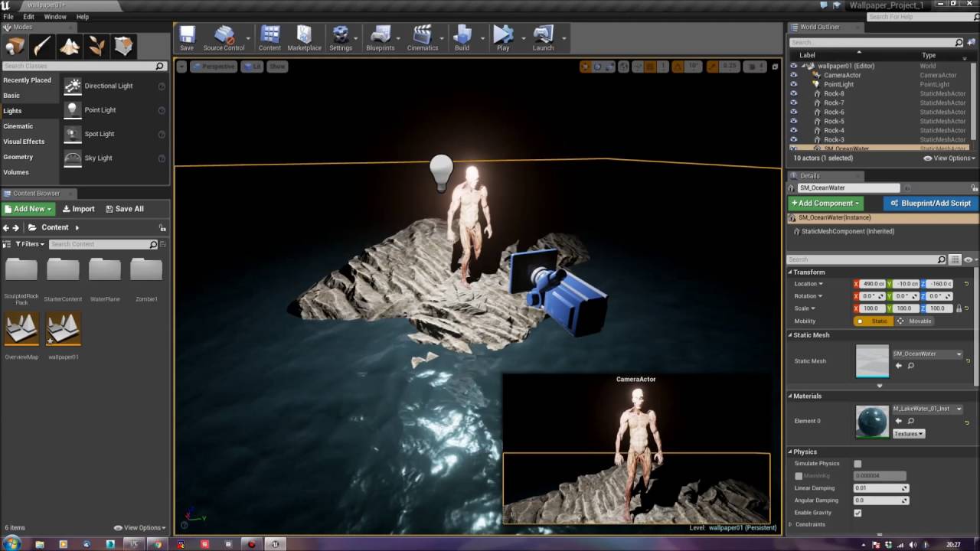Toggle Simulate Physics checkbox
Viewport: 980px width, 551px height.
(x=857, y=464)
